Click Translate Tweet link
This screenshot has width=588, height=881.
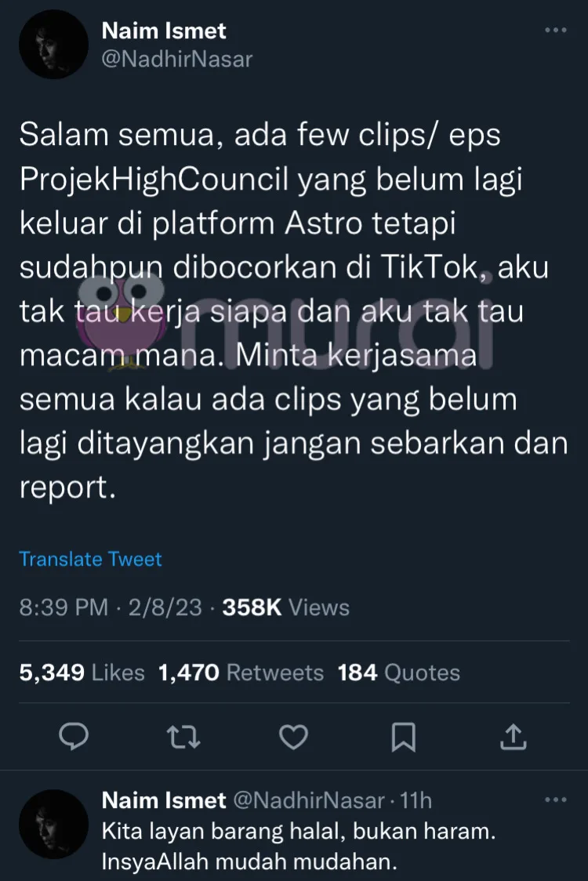click(90, 559)
